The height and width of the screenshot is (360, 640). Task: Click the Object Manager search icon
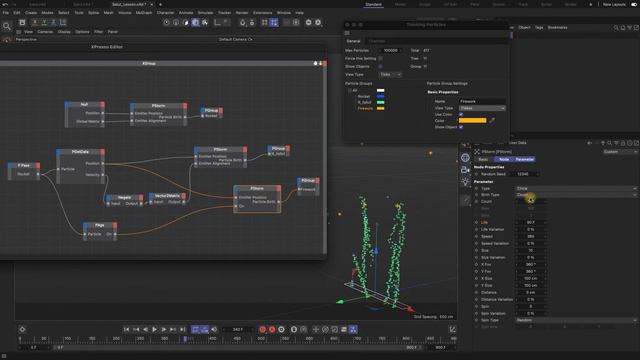tap(616, 27)
